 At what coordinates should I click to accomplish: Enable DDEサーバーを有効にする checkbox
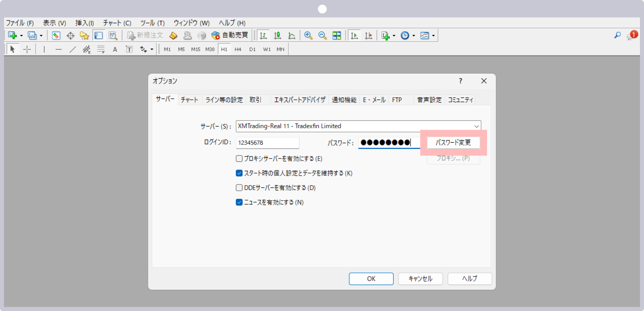click(239, 187)
